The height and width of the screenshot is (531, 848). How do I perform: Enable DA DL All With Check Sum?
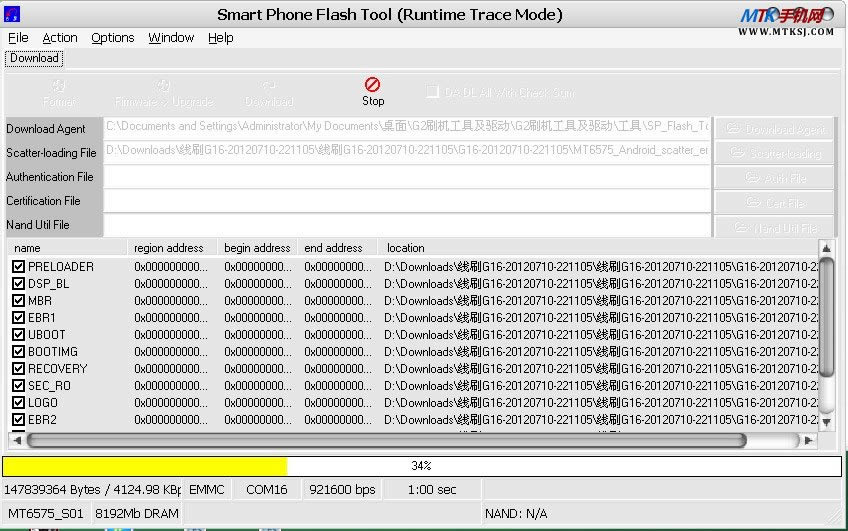pyautogui.click(x=432, y=92)
